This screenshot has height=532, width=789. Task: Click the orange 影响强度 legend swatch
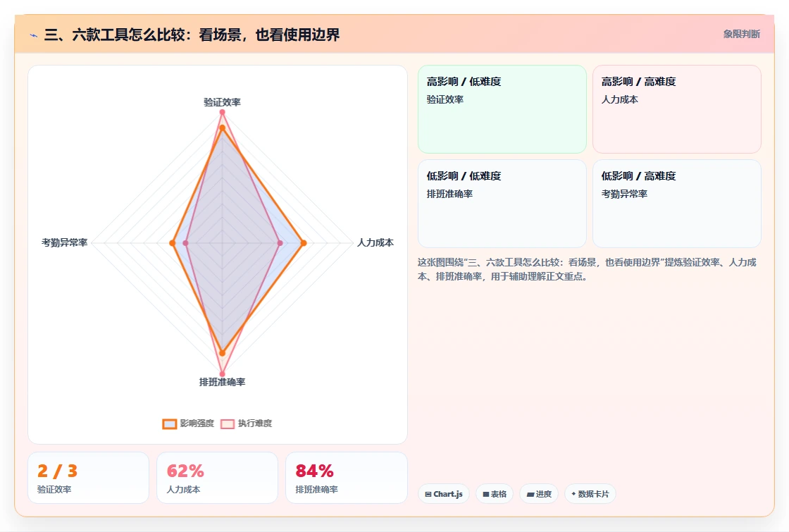click(170, 423)
